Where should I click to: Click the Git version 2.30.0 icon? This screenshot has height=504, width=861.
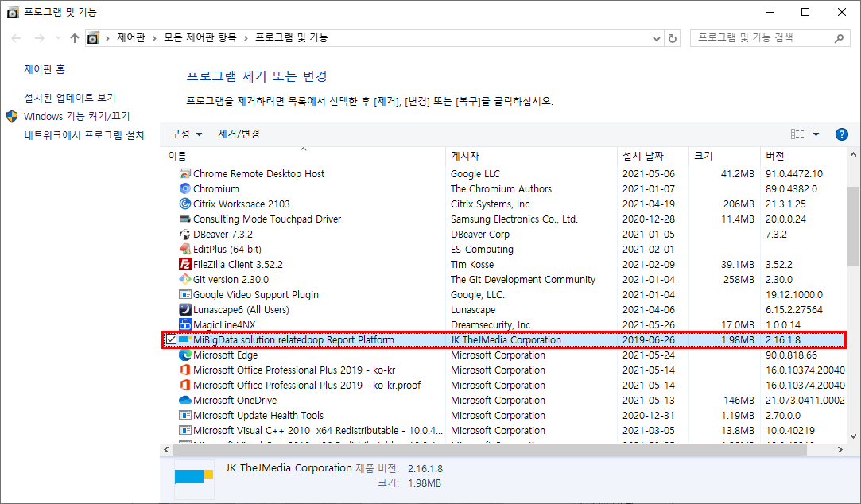(185, 280)
